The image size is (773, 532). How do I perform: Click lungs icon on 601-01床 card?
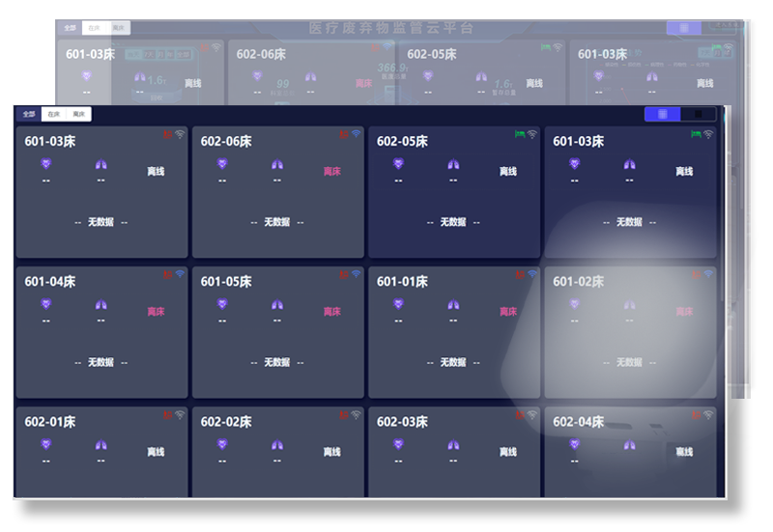[453, 305]
